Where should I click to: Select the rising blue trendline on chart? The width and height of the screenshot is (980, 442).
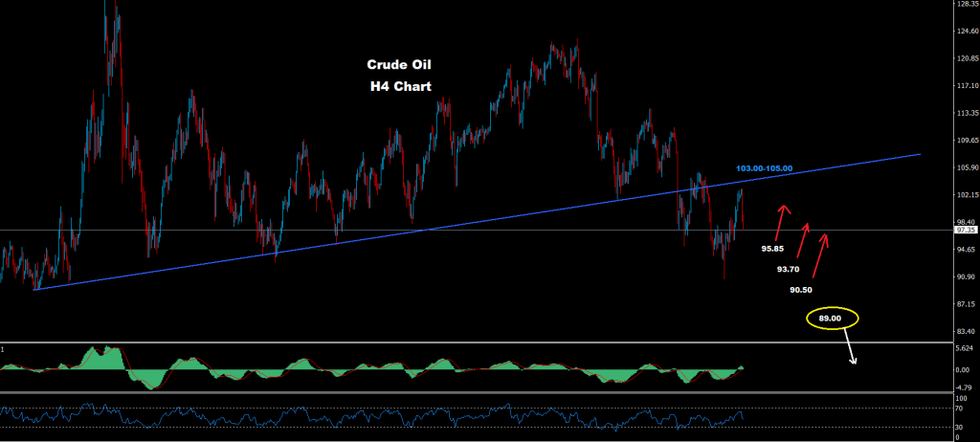click(478, 221)
